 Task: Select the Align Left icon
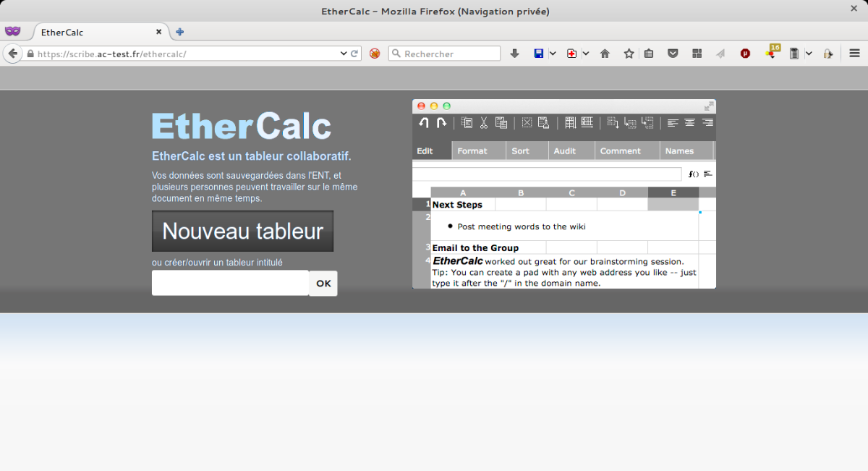point(673,123)
